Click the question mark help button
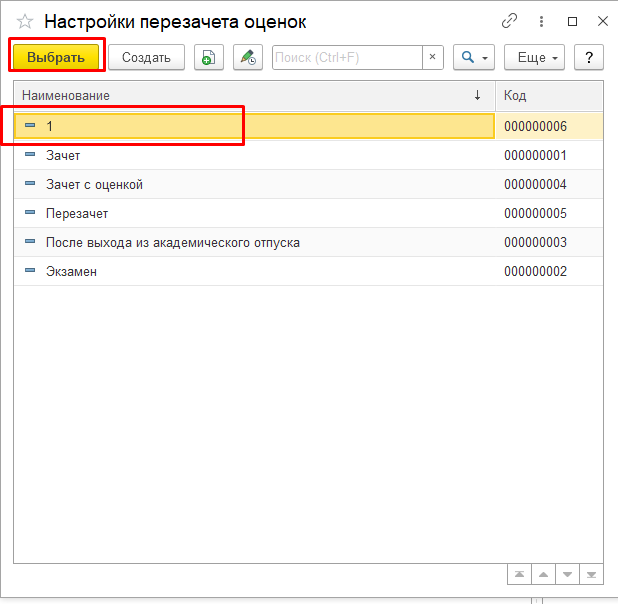The width and height of the screenshot is (618, 604). click(x=589, y=57)
